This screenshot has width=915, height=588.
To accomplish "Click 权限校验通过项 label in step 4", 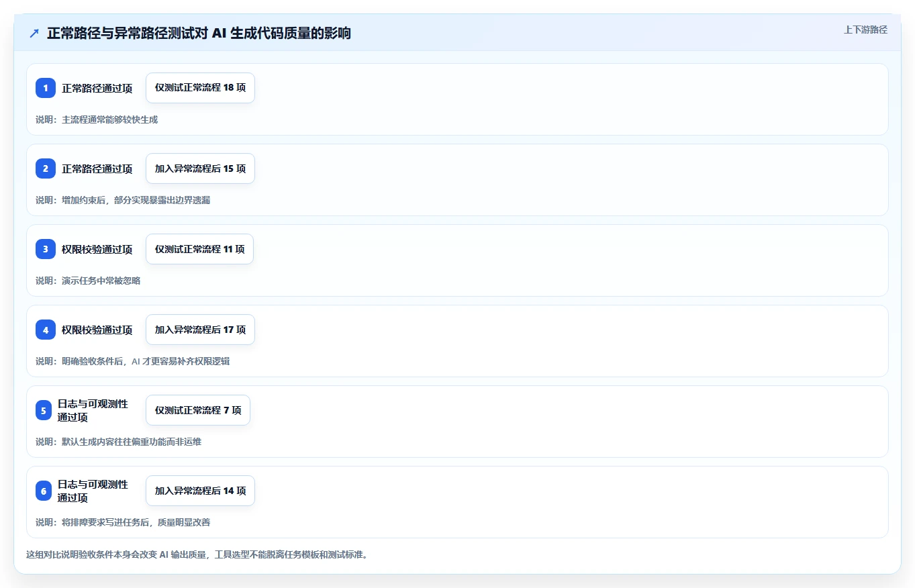I will (97, 330).
